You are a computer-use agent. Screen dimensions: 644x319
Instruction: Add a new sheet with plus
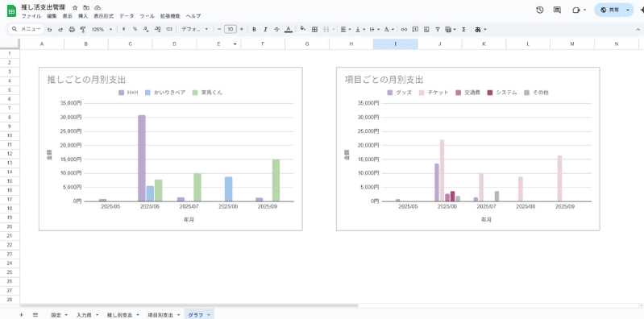coord(21,315)
